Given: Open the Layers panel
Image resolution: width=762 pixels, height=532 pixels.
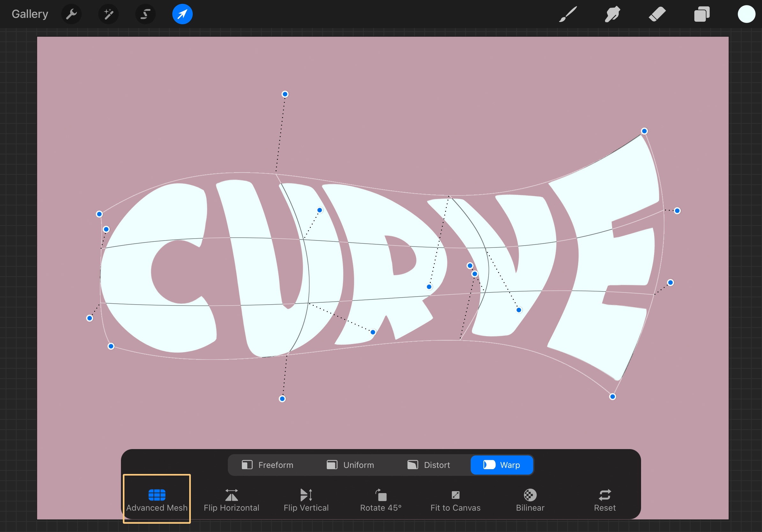Looking at the screenshot, I should [x=701, y=14].
